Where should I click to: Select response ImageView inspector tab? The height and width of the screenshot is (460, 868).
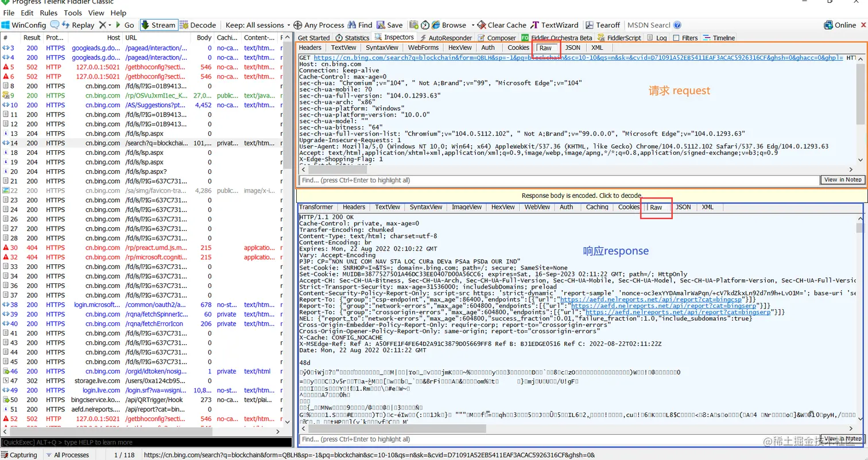(466, 207)
